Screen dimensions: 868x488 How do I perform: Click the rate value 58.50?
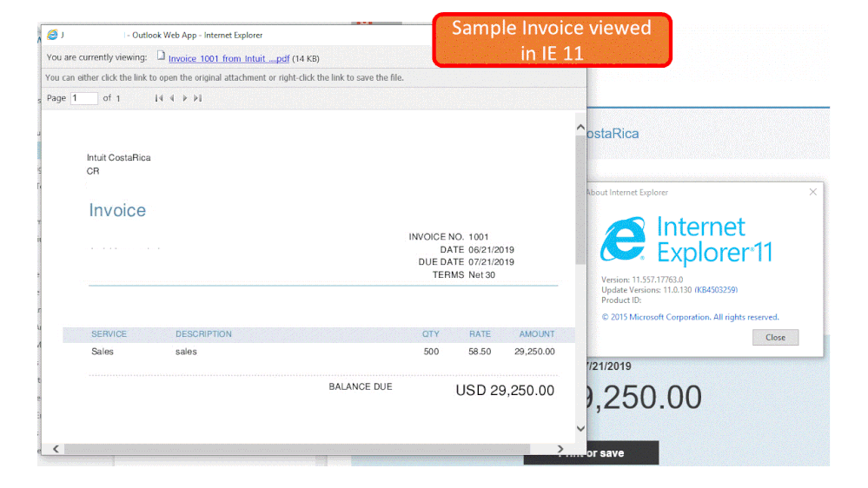click(x=480, y=352)
